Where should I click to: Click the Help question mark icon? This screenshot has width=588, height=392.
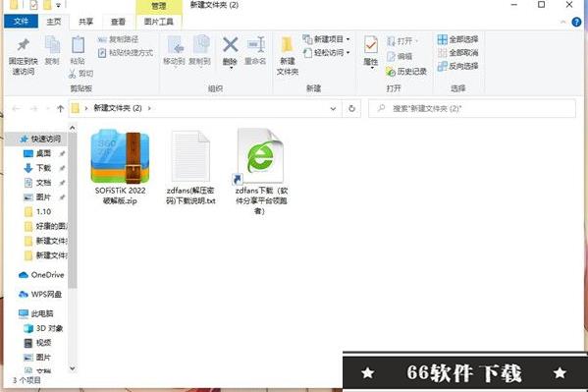(x=577, y=22)
